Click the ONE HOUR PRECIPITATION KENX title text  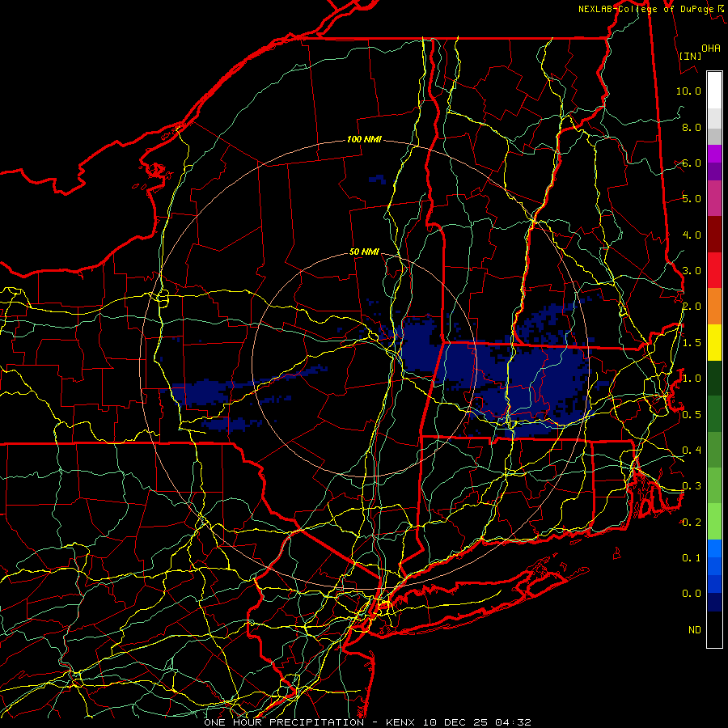367,722
